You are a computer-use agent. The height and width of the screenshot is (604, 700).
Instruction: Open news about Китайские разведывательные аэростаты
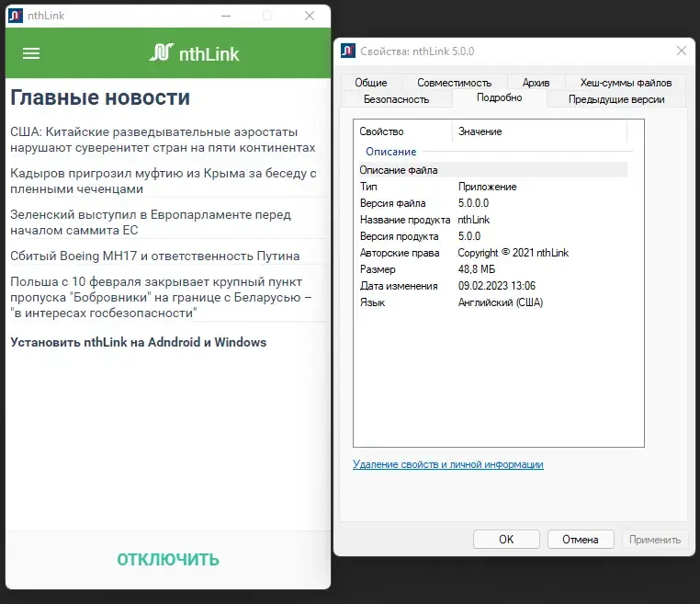pos(163,140)
